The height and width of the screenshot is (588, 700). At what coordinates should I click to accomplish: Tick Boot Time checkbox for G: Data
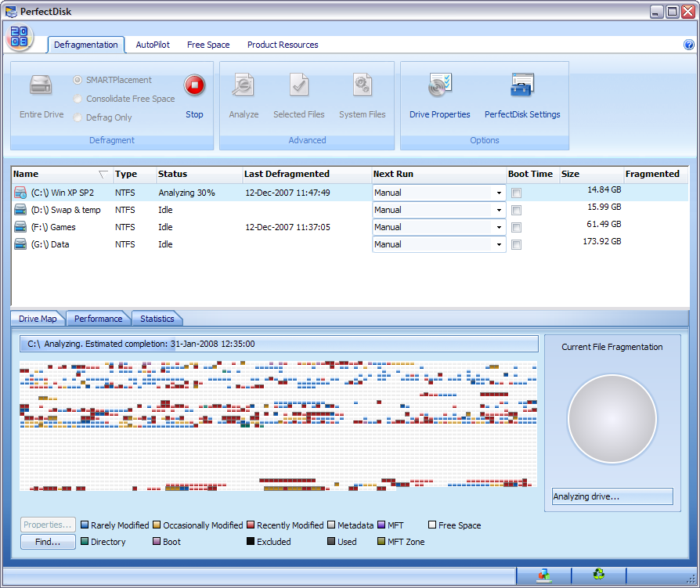[516, 244]
